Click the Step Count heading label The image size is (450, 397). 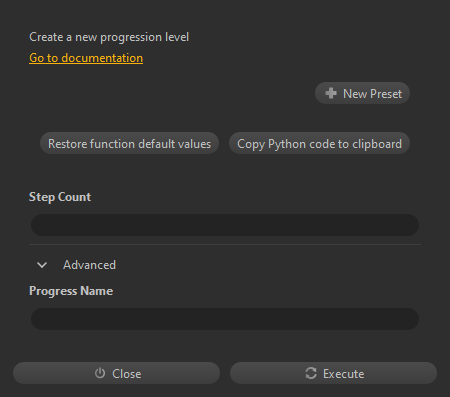[60, 197]
